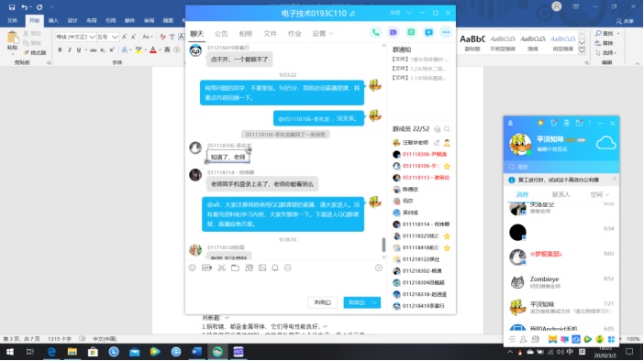
Task: Toggle Underline formatting in Word ribbon
Action: coord(79,50)
